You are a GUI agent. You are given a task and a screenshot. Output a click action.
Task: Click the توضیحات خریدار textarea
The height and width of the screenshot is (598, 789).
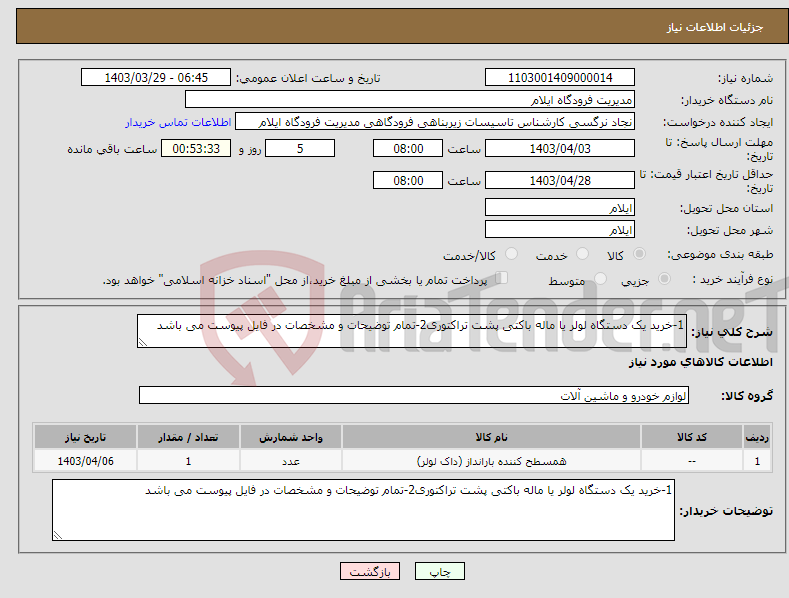(x=363, y=510)
